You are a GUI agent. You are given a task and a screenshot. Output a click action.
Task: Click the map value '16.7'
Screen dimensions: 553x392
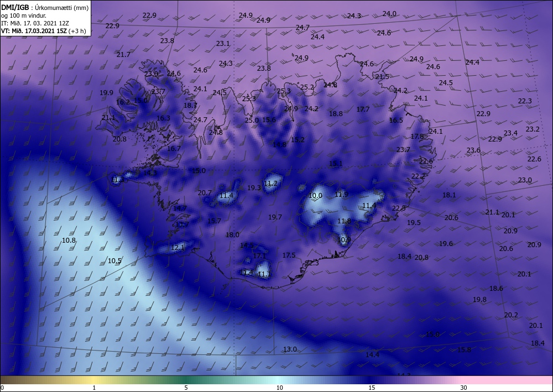click(x=174, y=148)
